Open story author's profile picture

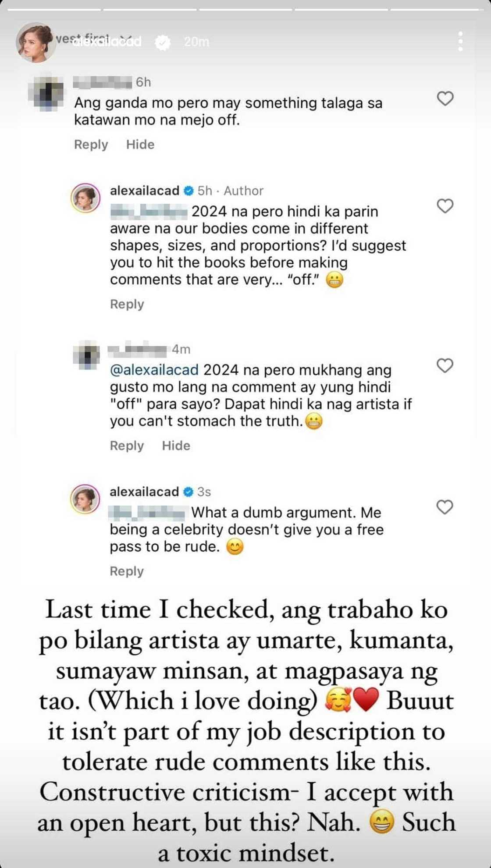(35, 42)
